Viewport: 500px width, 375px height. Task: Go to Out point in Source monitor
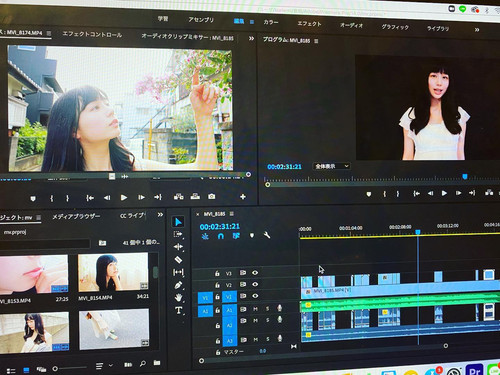[158, 197]
